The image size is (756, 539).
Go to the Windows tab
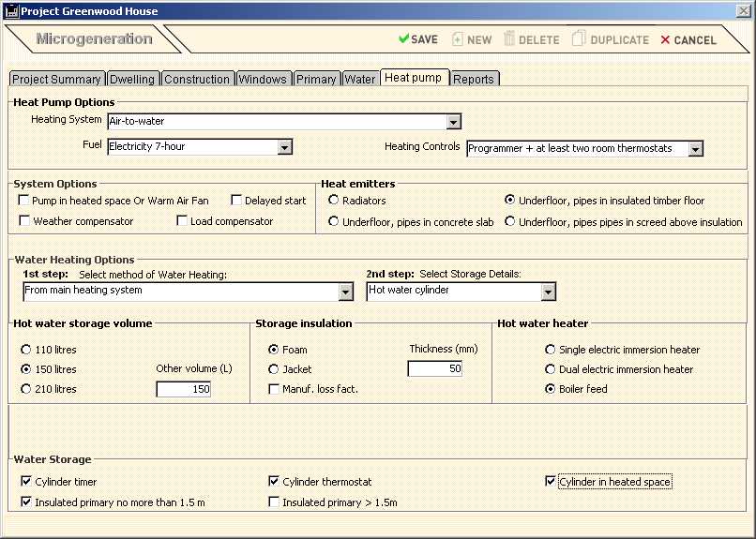point(263,80)
